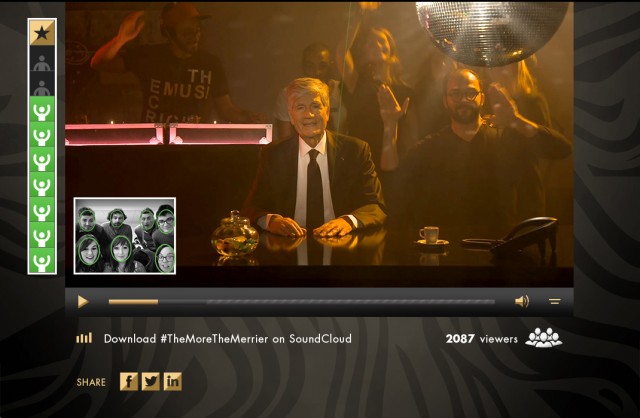
Task: Seek along the video progress bar
Action: click(x=301, y=302)
